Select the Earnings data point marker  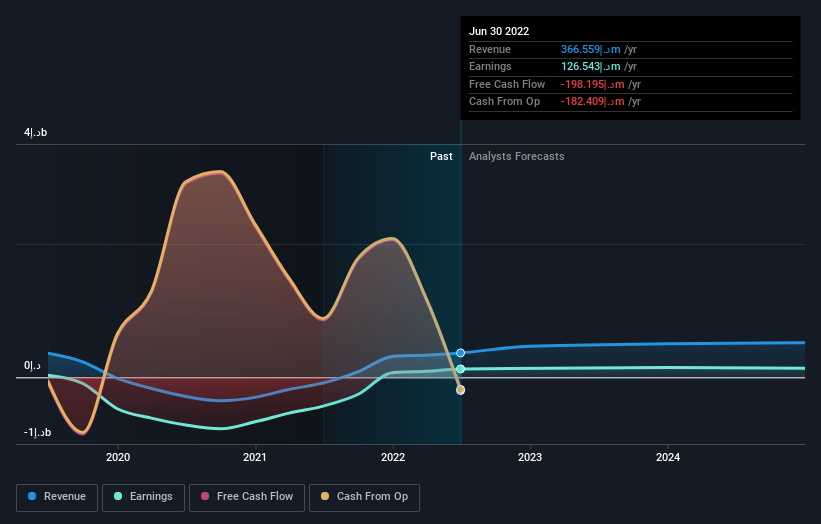(460, 369)
